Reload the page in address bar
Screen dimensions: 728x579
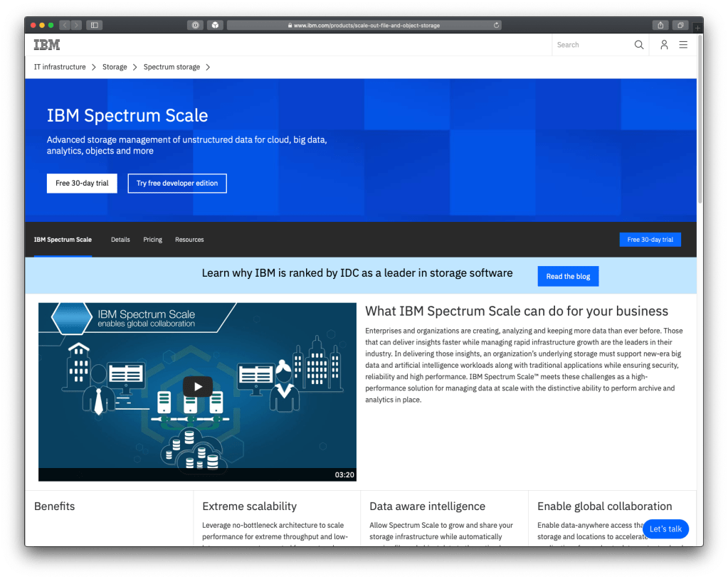[496, 25]
